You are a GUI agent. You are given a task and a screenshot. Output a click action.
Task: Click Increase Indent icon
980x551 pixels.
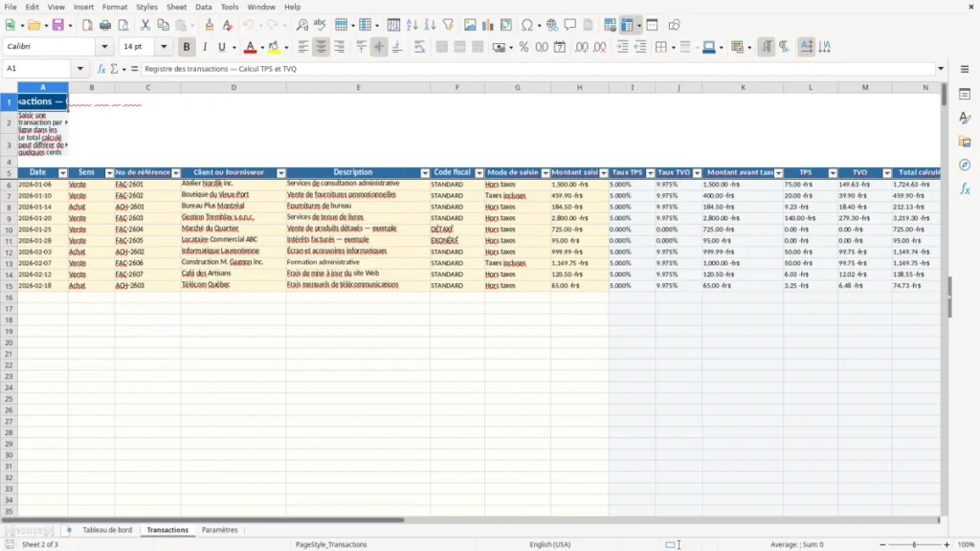pyautogui.click(x=622, y=47)
